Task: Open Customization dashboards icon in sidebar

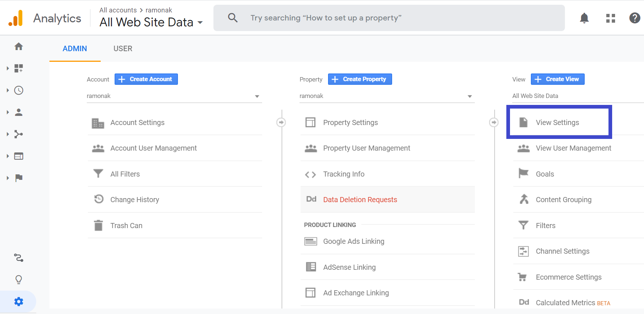Action: tap(19, 68)
